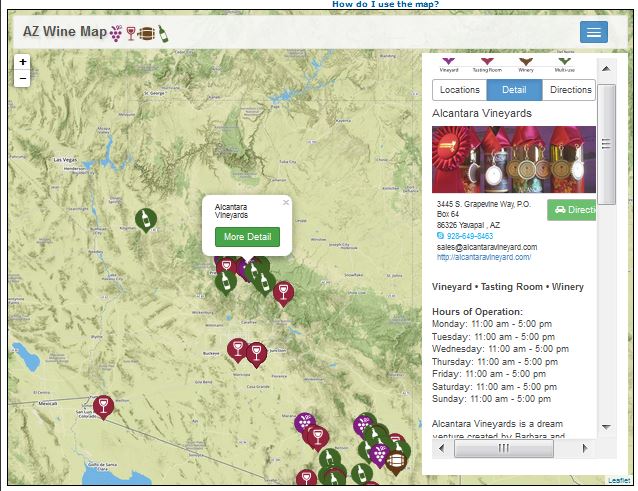Click the green bottle marker near Kingman
This screenshot has height=491, width=638.
146,220
